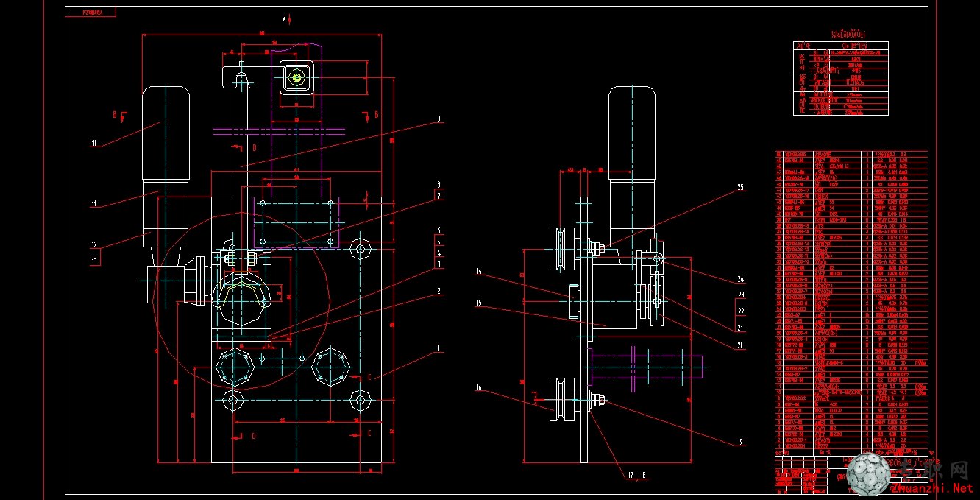Select part callout number 24
Screen dimensions: 980x500
coord(741,279)
